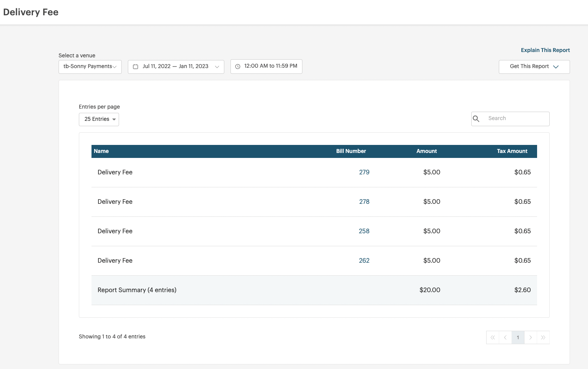This screenshot has width=588, height=369.
Task: Click the last-page double-arrow pagination icon
Action: [543, 337]
